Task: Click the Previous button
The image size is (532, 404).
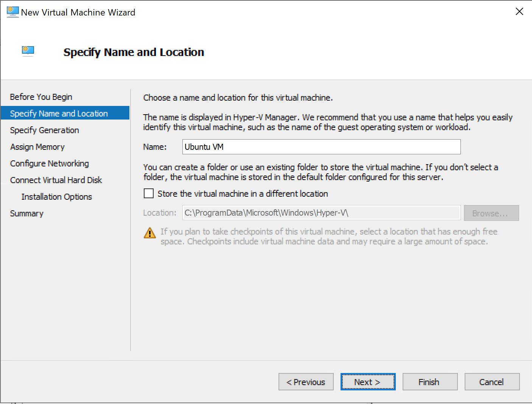Action: [306, 382]
